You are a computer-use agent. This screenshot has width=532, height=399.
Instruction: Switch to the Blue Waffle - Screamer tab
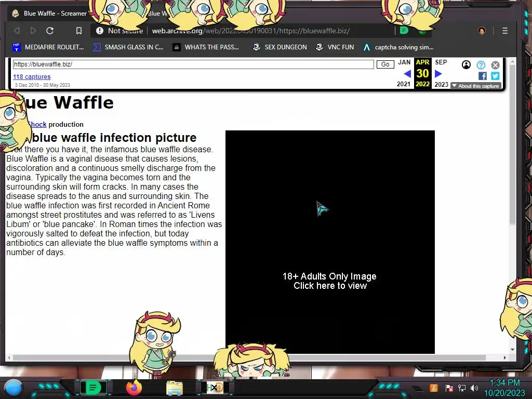pos(49,14)
